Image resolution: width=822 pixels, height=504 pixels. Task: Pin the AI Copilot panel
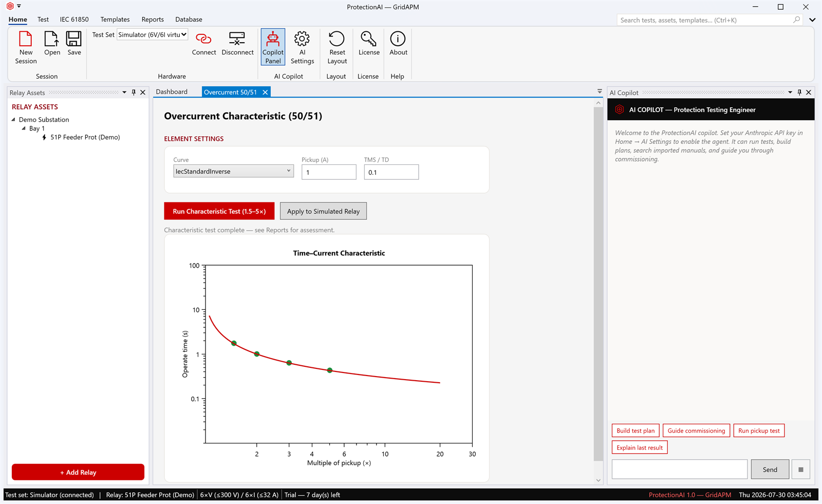pos(799,92)
